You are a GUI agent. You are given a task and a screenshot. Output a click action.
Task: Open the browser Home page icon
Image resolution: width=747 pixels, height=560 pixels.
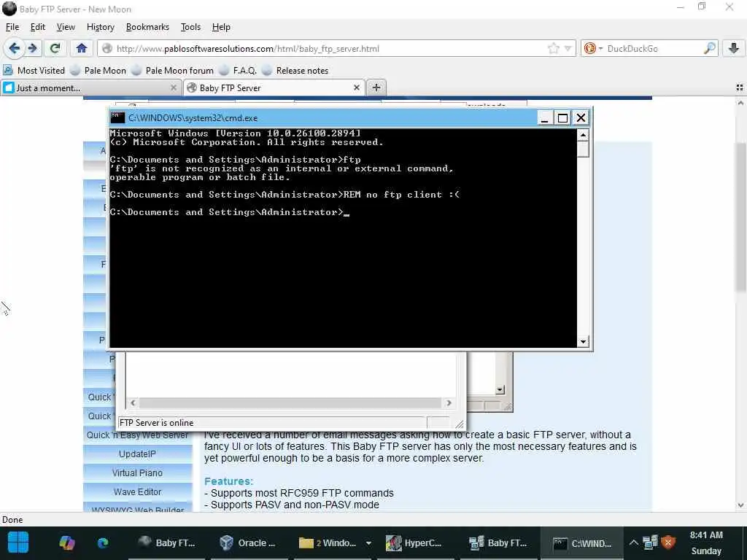(82, 48)
